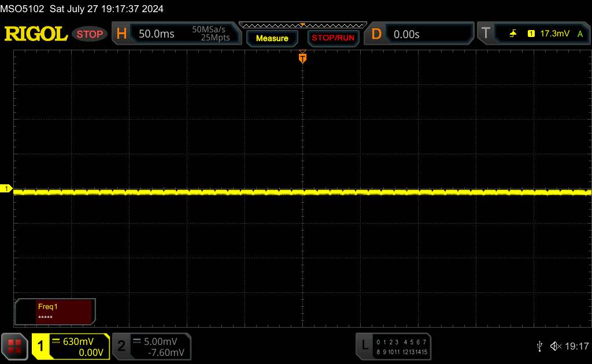The width and height of the screenshot is (592, 364).
Task: Click the RIGOL logo
Action: pos(36,34)
